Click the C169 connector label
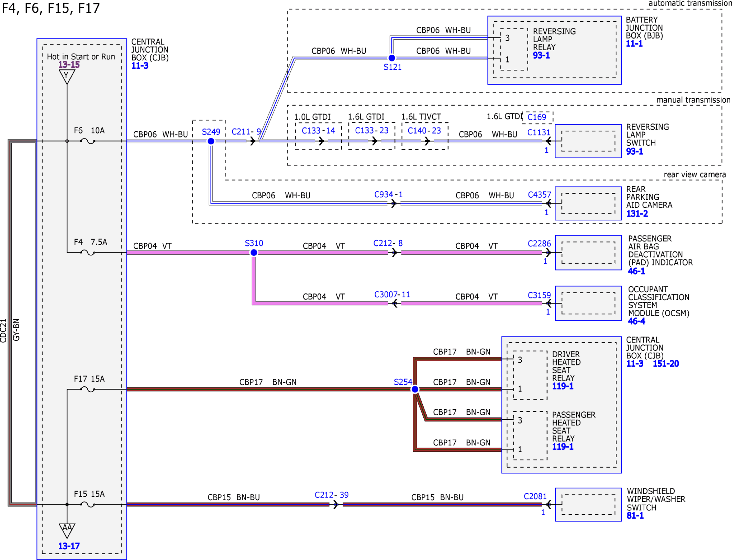The height and width of the screenshot is (560, 732). click(x=537, y=117)
